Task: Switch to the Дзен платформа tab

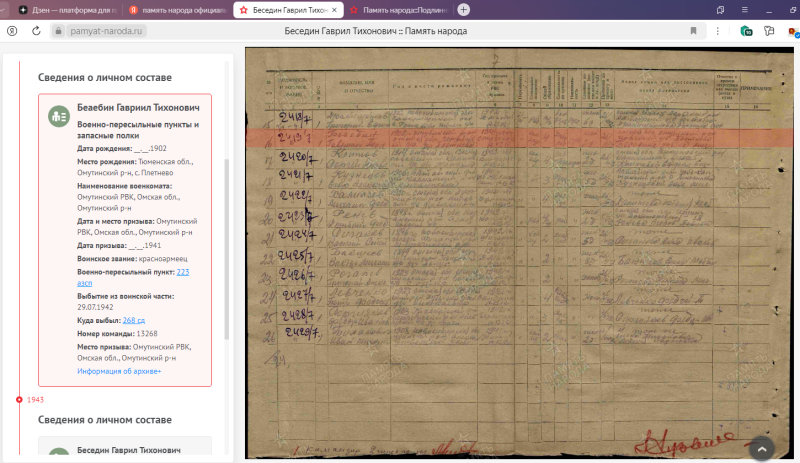Action: coord(64,9)
